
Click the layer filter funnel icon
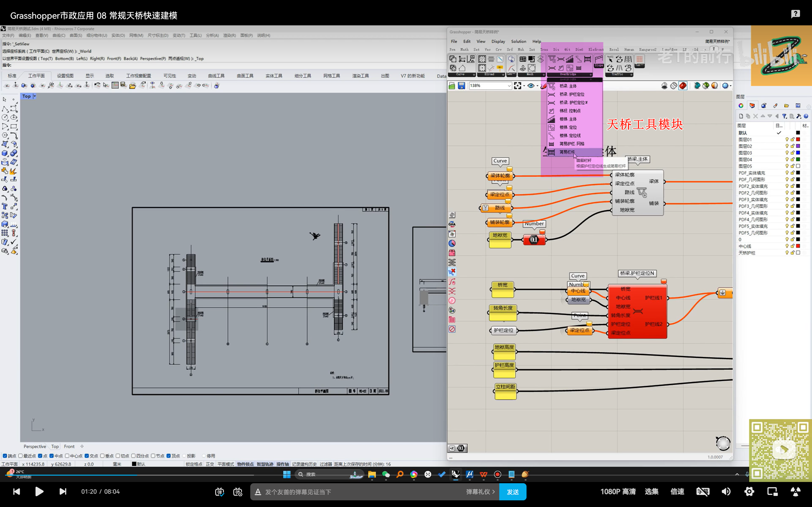(784, 116)
